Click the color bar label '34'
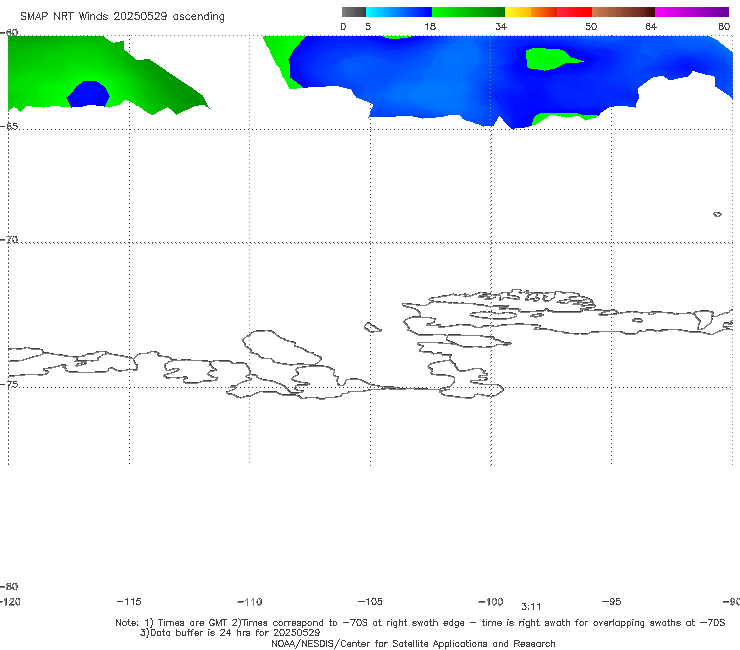 click(x=501, y=26)
